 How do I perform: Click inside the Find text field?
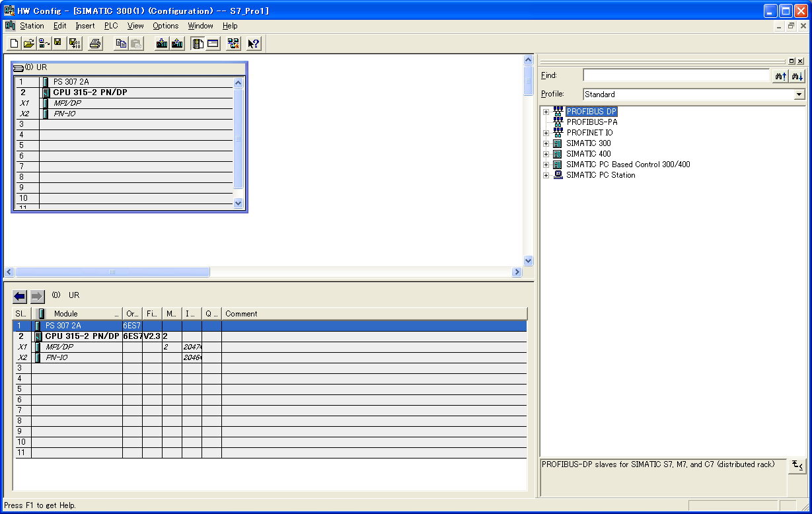(x=675, y=75)
